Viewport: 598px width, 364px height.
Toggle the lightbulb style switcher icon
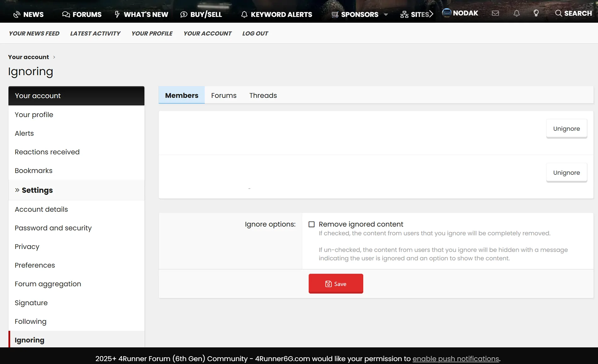[x=536, y=13]
